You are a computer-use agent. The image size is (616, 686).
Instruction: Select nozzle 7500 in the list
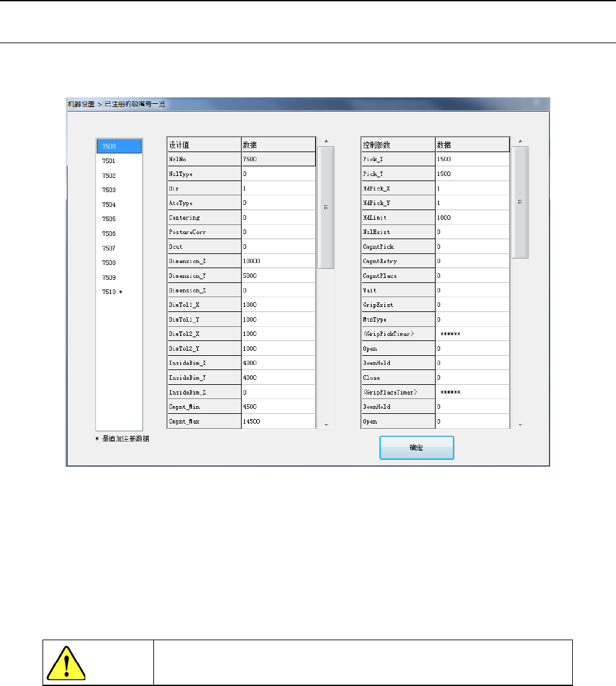click(119, 146)
